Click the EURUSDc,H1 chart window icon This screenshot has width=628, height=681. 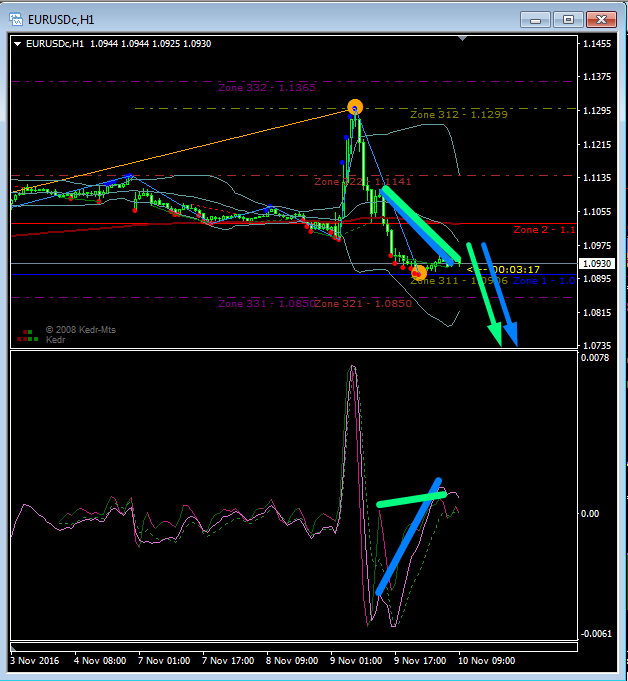(16, 20)
